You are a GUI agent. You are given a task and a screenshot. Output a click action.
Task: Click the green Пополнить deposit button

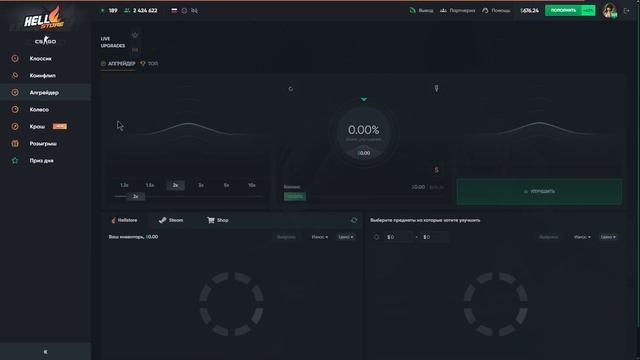(x=570, y=11)
